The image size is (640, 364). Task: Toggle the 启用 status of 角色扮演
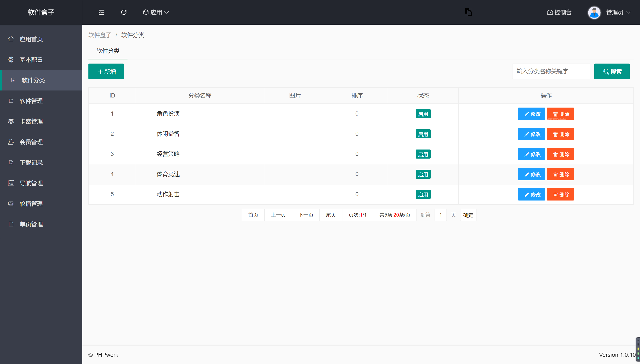[x=423, y=114]
